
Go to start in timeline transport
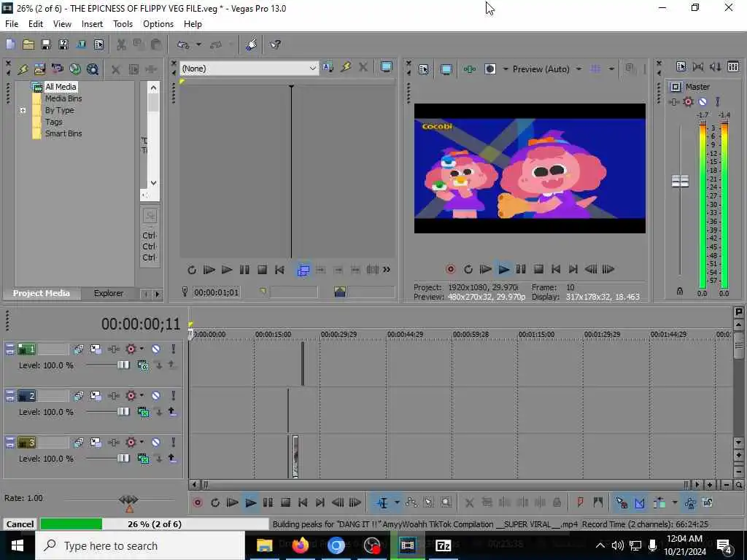(x=303, y=503)
